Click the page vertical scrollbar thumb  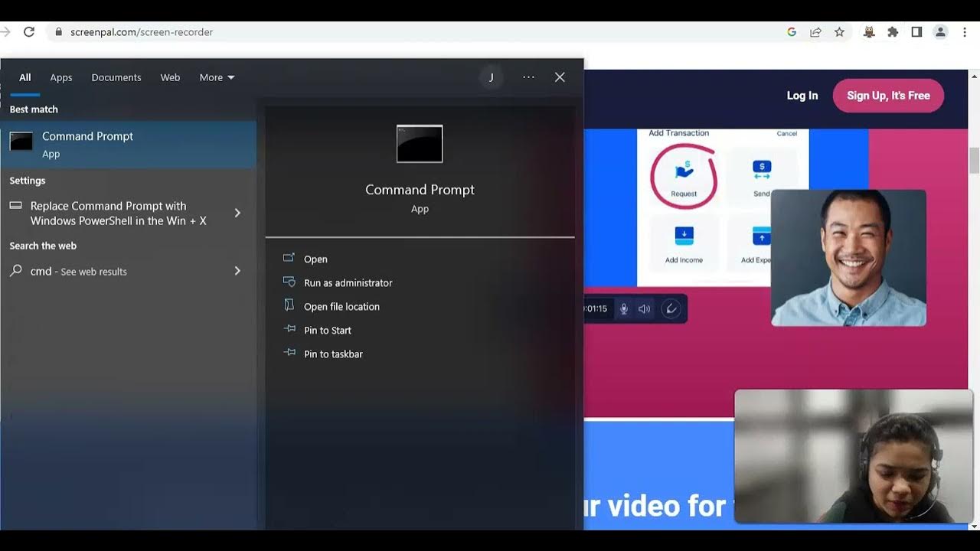975,160
